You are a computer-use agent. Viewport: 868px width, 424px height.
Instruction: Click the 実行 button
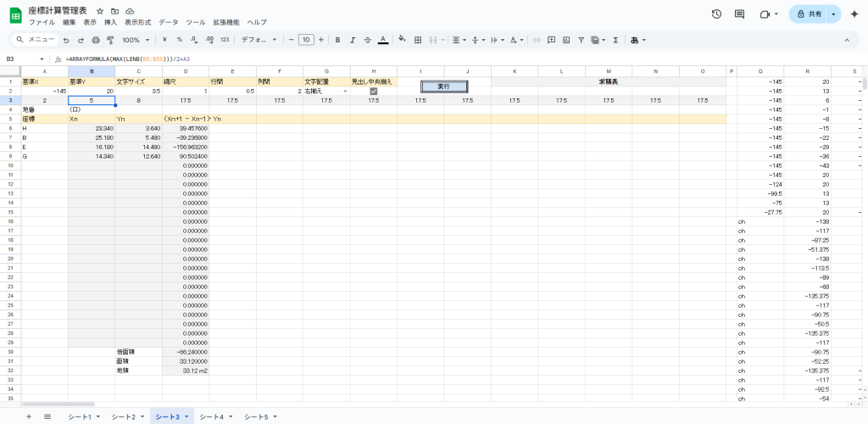(444, 86)
